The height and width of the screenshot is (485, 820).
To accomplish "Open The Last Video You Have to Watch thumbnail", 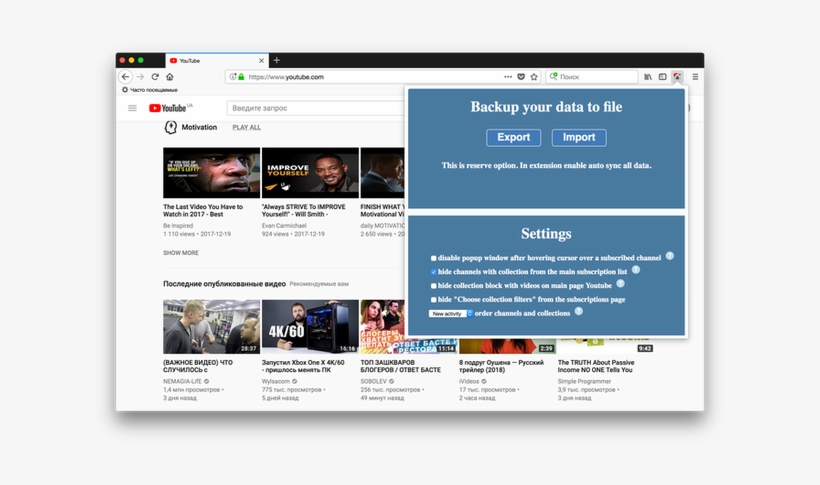I will [211, 173].
